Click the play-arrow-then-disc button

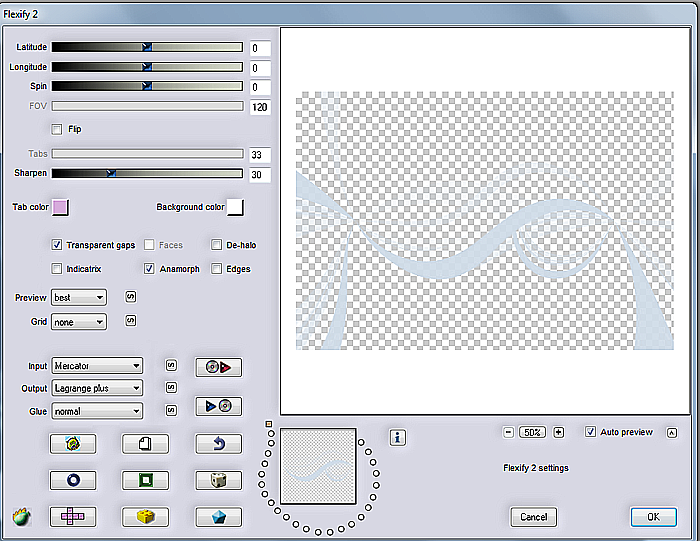(218, 406)
